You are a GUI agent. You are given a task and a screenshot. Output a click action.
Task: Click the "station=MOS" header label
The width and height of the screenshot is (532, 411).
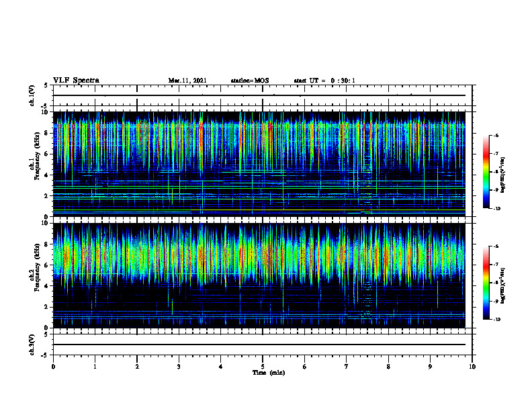pyautogui.click(x=250, y=81)
